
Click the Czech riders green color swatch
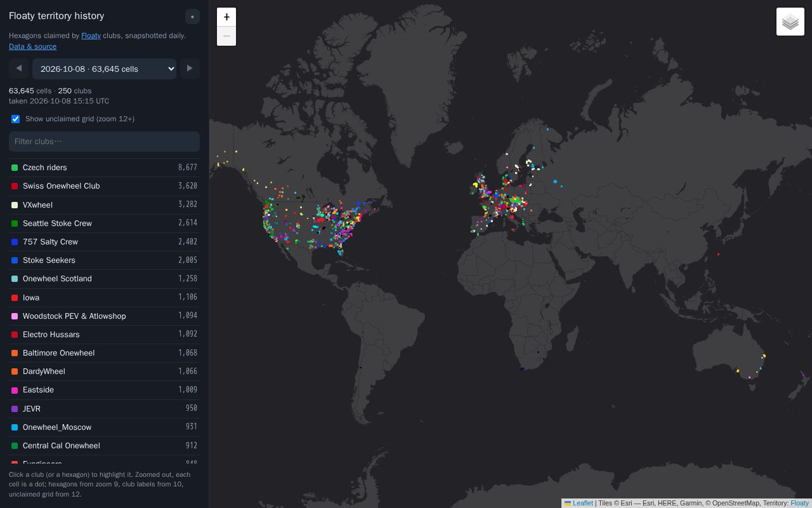coord(15,168)
